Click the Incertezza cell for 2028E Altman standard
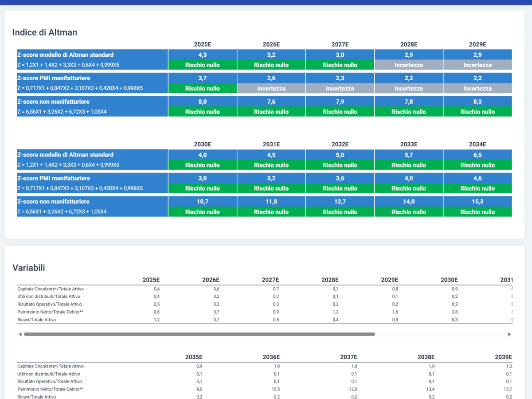Image resolution: width=532 pixels, height=399 pixels. pyautogui.click(x=409, y=65)
